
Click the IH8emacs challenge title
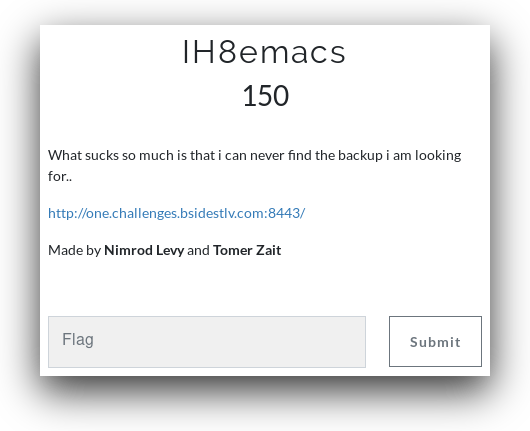click(x=264, y=52)
